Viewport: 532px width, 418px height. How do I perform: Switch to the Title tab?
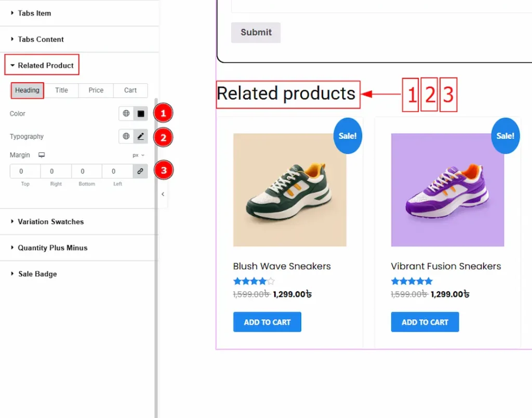pyautogui.click(x=61, y=90)
